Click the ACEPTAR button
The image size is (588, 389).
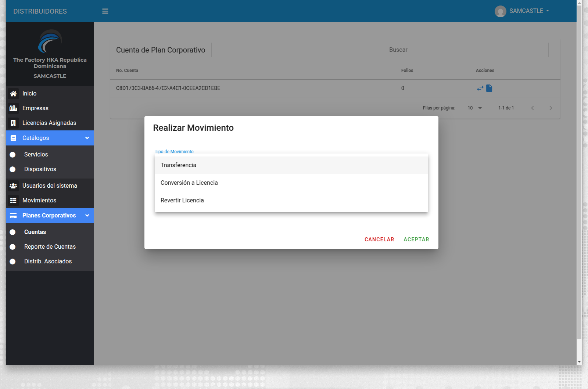click(416, 239)
